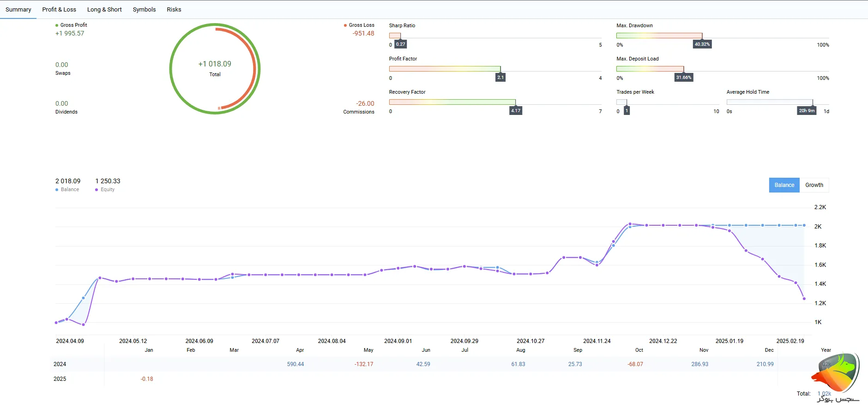Select the Balance chart mode button
Image resolution: width=868 pixels, height=409 pixels.
(784, 185)
